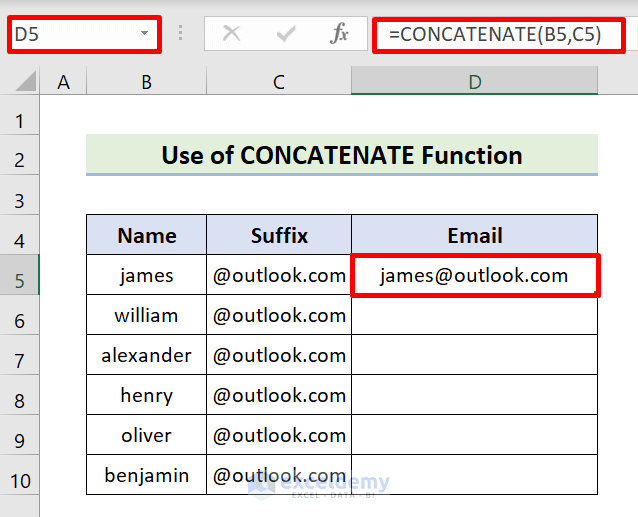Select row 5 header
638x517 pixels.
[20, 275]
